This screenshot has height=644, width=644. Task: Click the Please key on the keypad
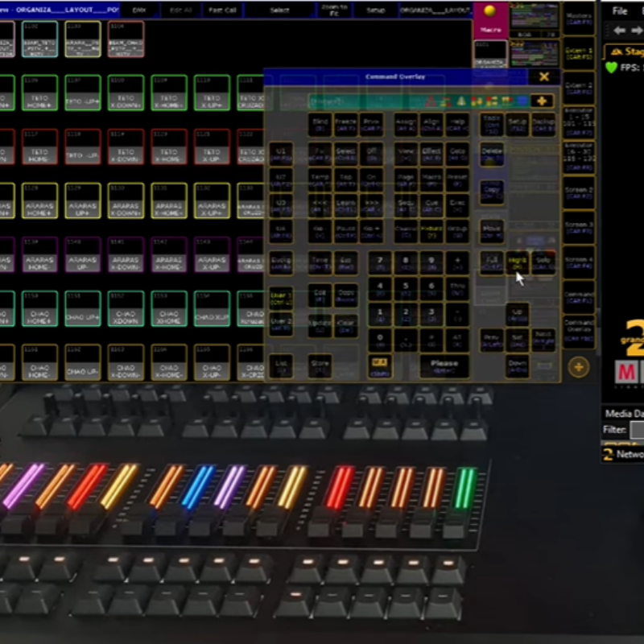tap(444, 364)
